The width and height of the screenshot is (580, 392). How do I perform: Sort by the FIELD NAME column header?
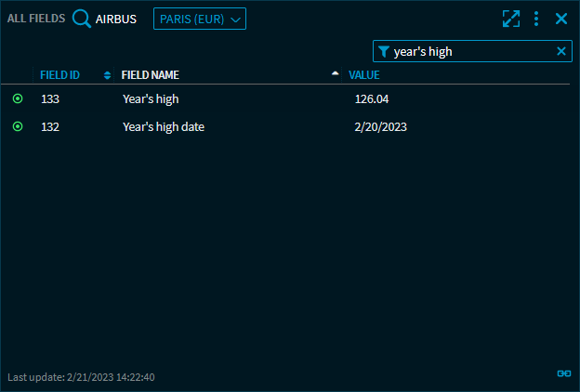[x=151, y=75]
